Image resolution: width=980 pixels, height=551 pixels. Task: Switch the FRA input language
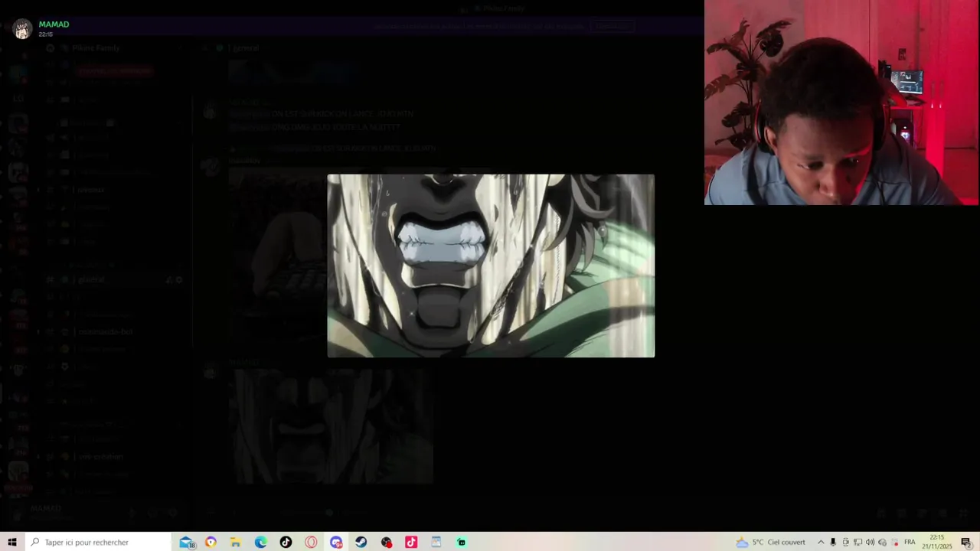910,542
